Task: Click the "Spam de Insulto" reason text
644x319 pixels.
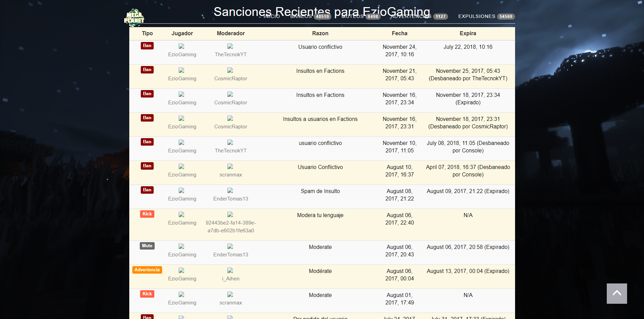Action: pos(320,191)
